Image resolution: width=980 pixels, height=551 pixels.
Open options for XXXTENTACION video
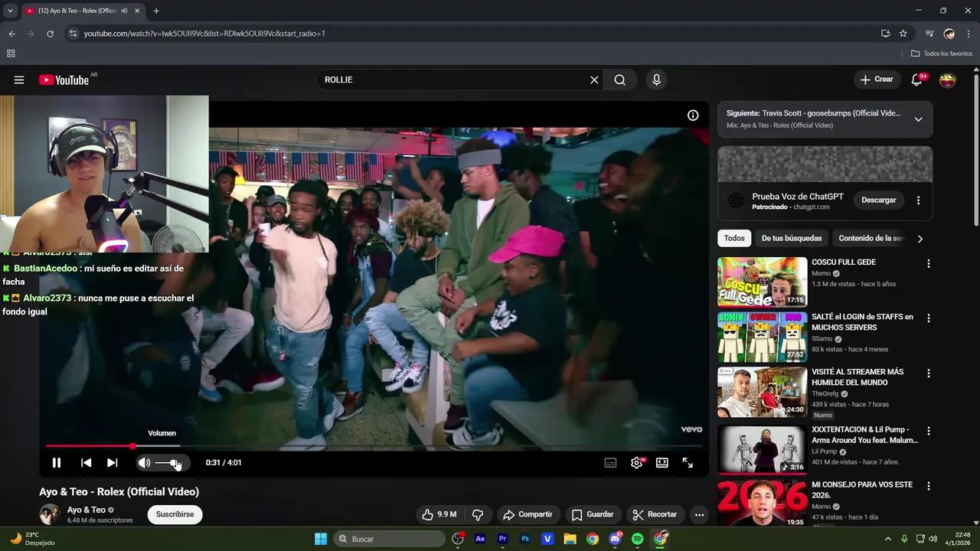point(929,431)
